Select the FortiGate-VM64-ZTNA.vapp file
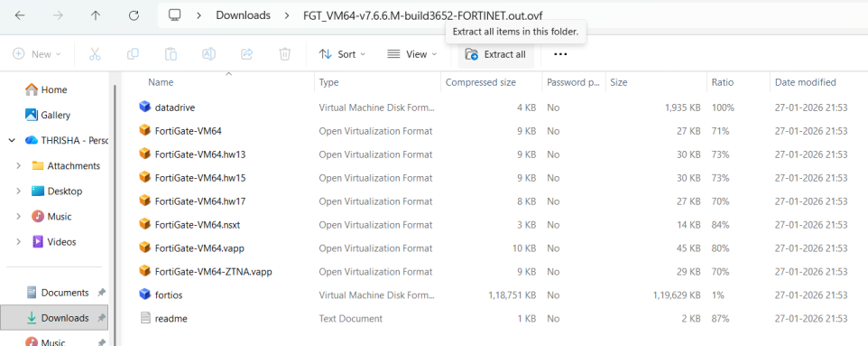 click(x=214, y=272)
